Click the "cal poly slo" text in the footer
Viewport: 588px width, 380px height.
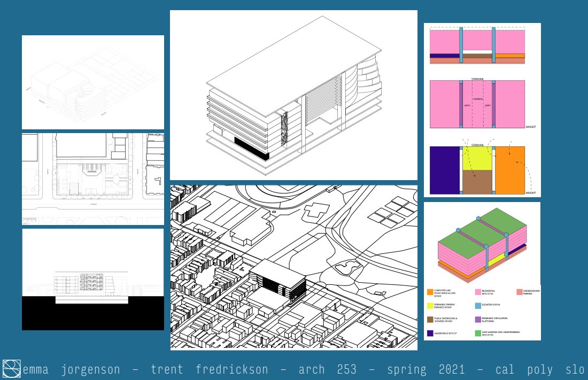[540, 369]
